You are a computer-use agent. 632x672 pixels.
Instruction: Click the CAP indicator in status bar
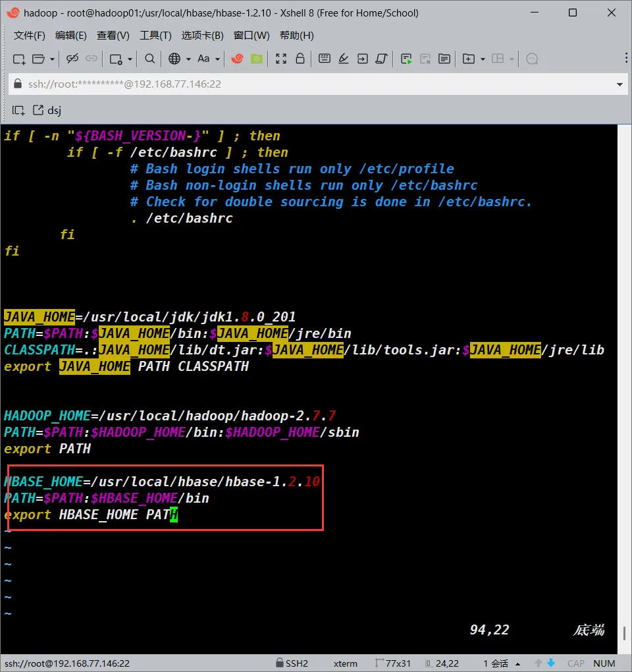coord(576,663)
